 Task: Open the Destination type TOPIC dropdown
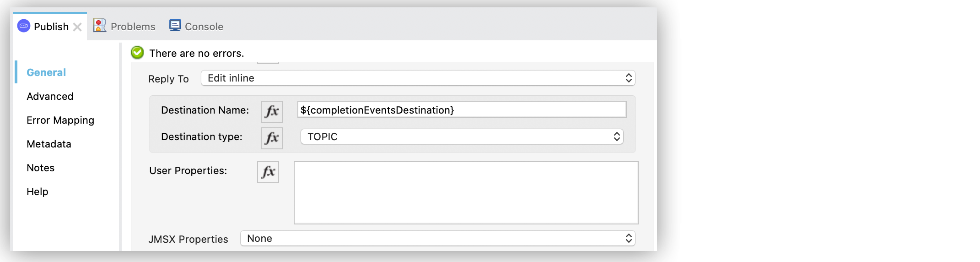click(462, 136)
